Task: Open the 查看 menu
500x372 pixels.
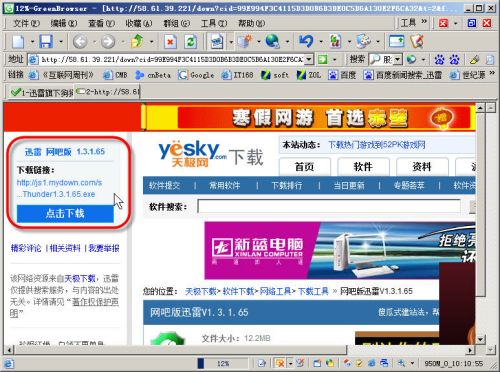Action: [x=101, y=23]
